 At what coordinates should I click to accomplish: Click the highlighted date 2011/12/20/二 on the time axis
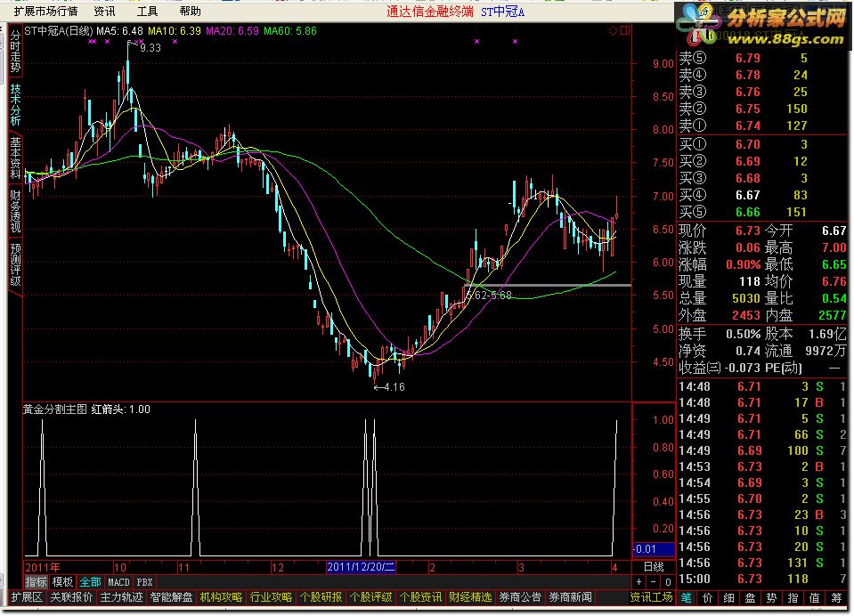click(361, 567)
